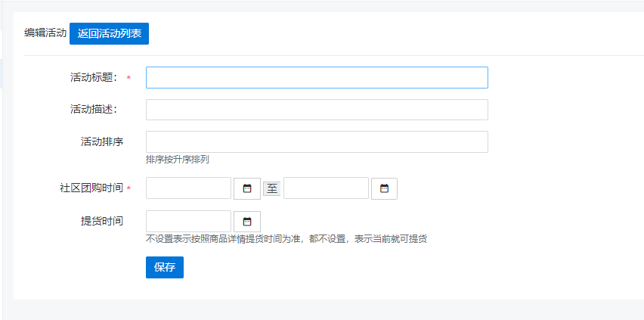644x320 pixels.
Task: Click the 社区团购时间 label
Action: pos(91,188)
